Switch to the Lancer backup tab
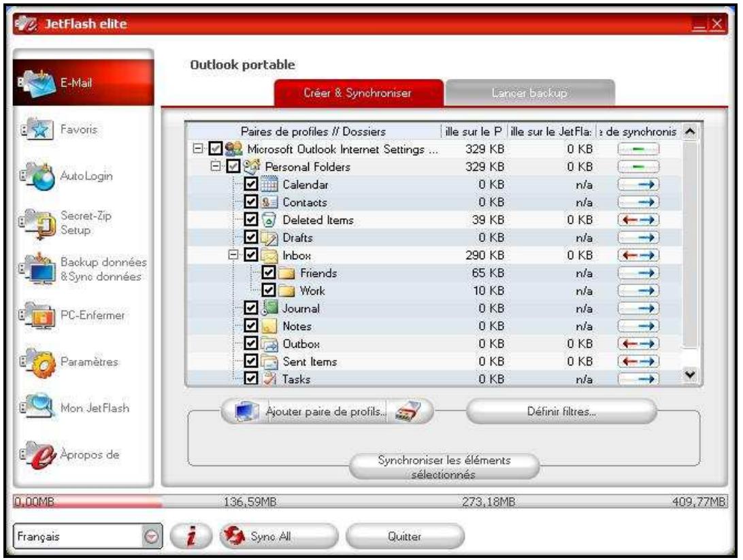This screenshot has width=743, height=560. click(x=531, y=91)
